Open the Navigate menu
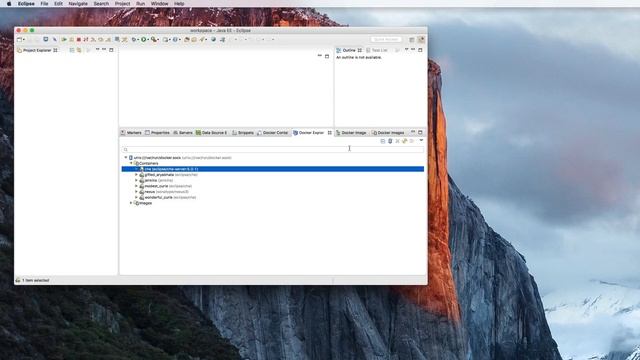 [x=78, y=4]
